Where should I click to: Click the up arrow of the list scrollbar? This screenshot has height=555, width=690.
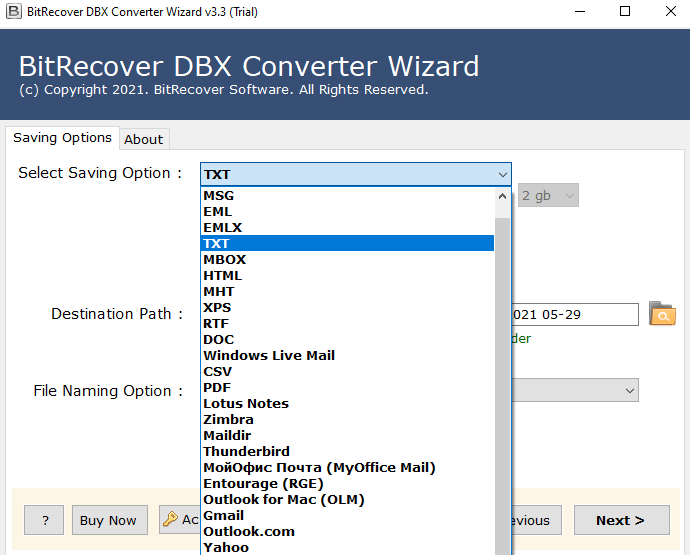pos(502,196)
